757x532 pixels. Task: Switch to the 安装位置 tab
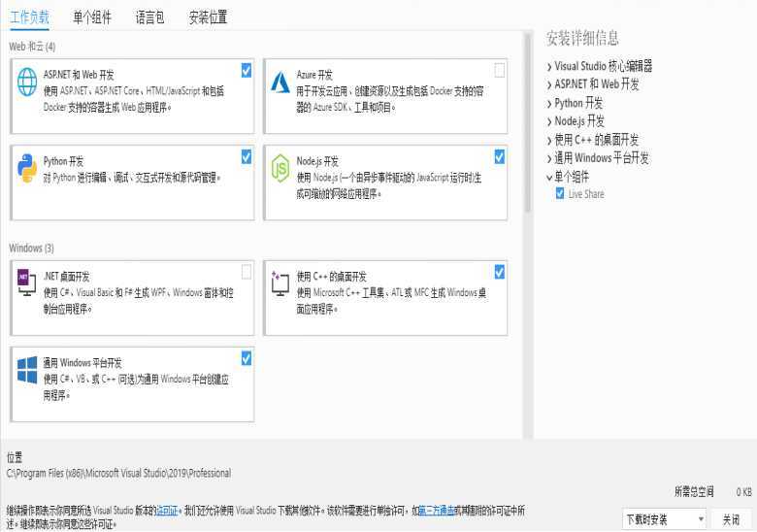pyautogui.click(x=208, y=17)
